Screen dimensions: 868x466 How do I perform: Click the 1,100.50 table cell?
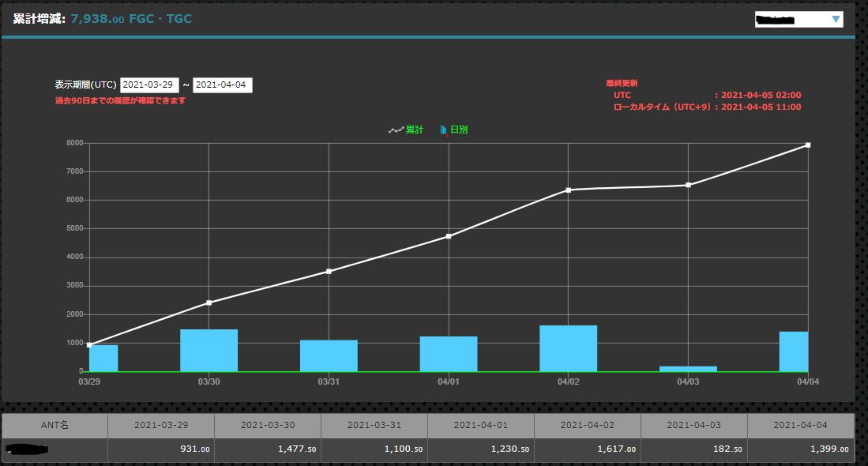coord(374,449)
